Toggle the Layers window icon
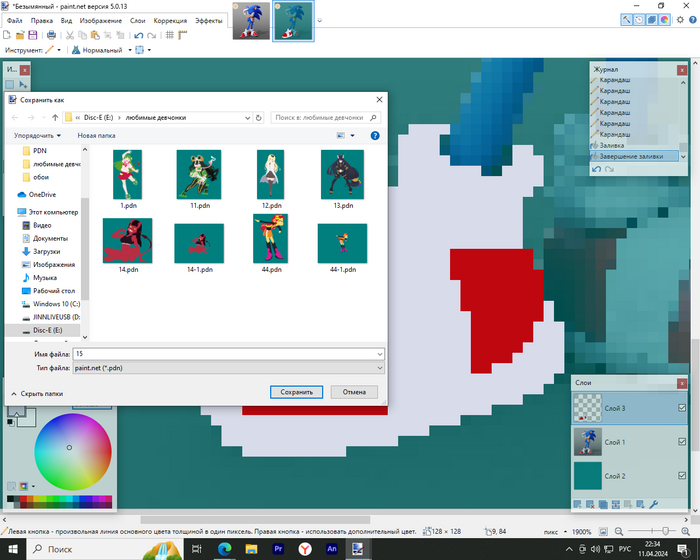The image size is (700, 560). 651,19
